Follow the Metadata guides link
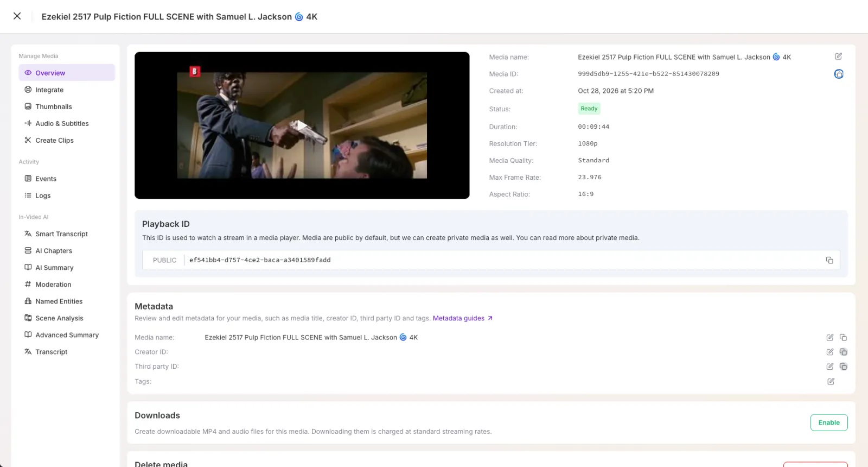Viewport: 868px width, 467px height. 463,318
